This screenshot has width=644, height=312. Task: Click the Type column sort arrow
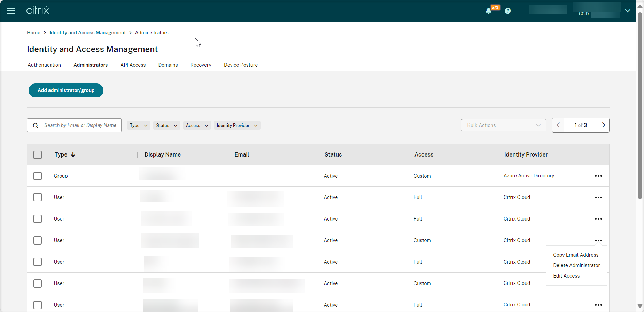73,155
